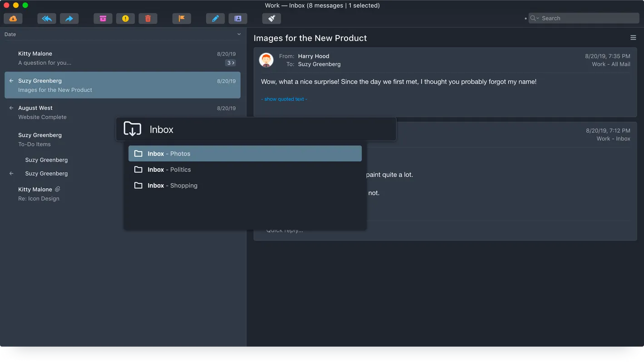Open the contacts address book icon
The width and height of the screenshot is (644, 363).
pos(238,19)
